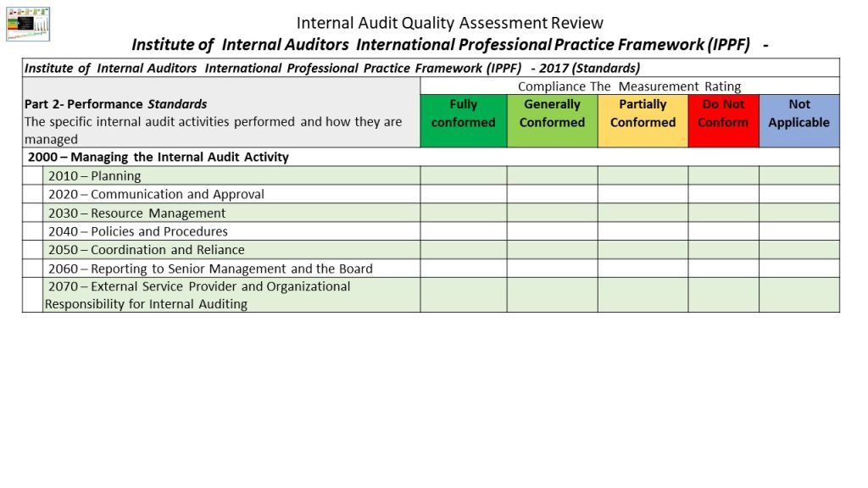Screen dimensions: 868x488
Task: Click the green 'Fully conformed' header cell
Action: (464, 120)
